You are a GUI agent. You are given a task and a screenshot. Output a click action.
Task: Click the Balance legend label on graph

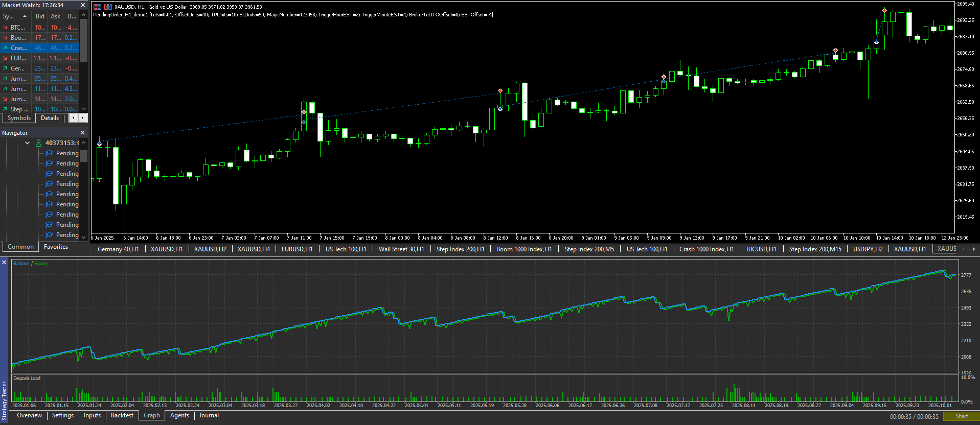pyautogui.click(x=21, y=264)
